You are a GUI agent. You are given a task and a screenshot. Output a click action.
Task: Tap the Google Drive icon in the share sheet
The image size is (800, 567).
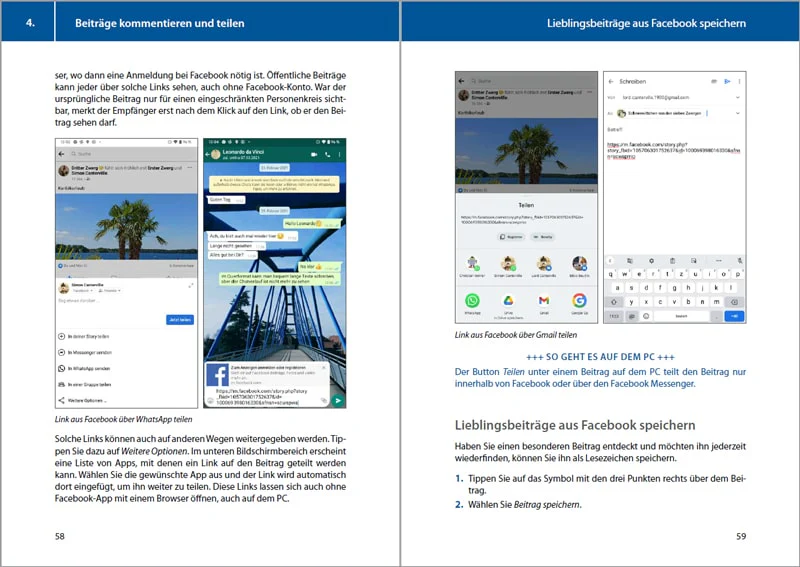point(508,301)
